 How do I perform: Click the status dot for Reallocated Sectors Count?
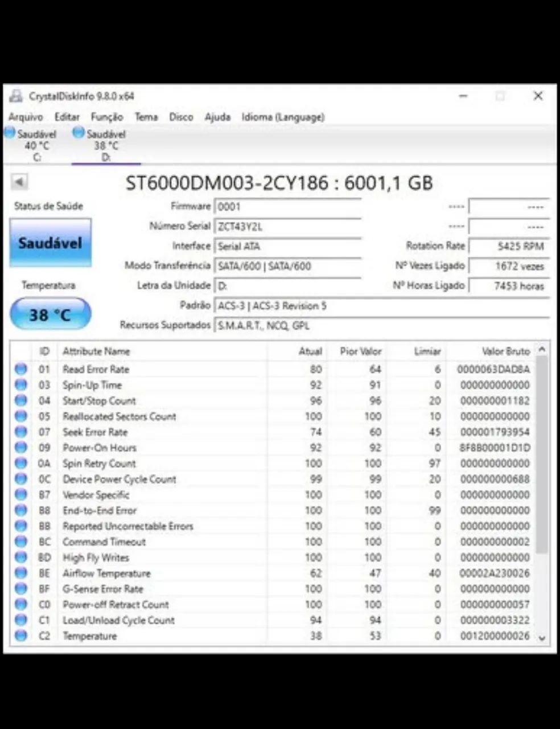20,416
